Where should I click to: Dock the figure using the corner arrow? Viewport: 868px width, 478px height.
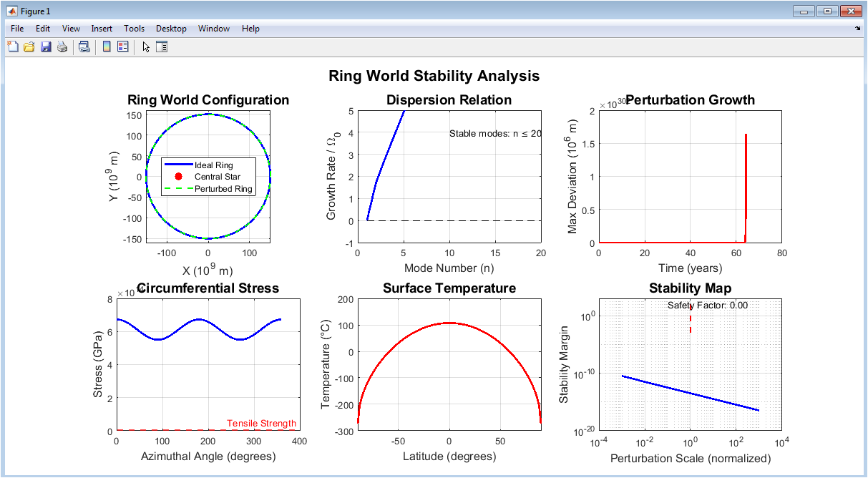pos(857,29)
